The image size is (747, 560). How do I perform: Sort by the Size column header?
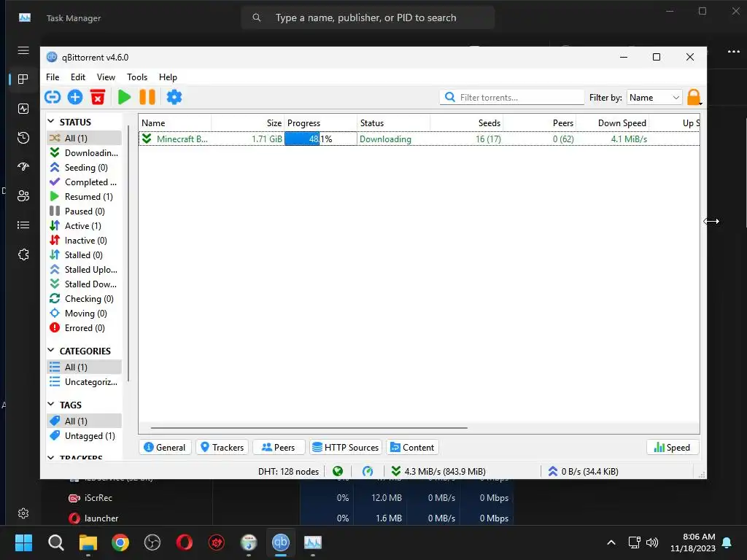point(248,122)
